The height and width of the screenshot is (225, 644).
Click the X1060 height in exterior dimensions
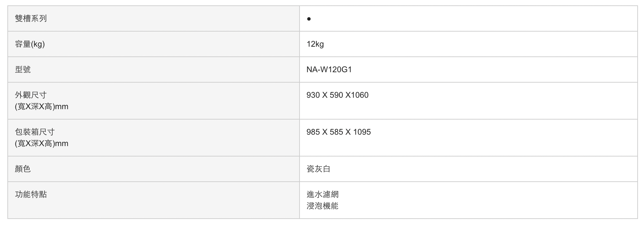coord(357,95)
